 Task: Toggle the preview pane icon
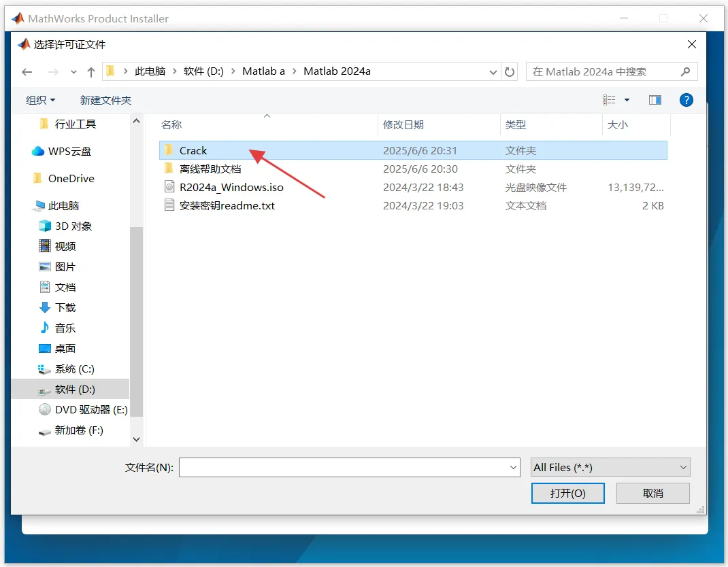(655, 100)
